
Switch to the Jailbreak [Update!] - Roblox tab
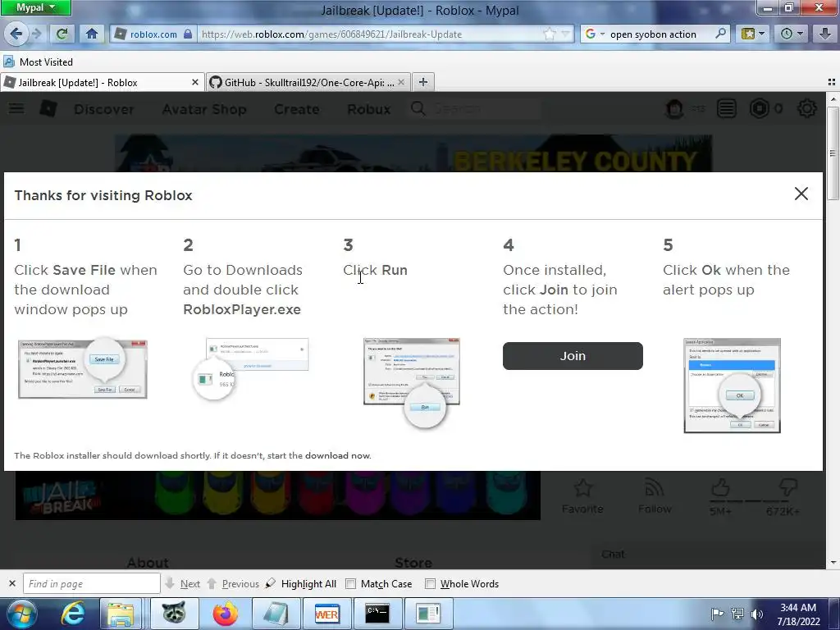102,82
